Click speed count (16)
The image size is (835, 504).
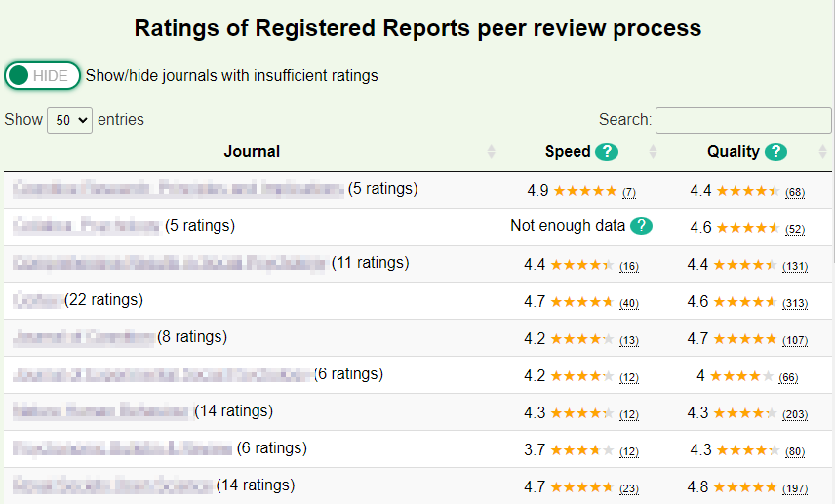point(629,267)
